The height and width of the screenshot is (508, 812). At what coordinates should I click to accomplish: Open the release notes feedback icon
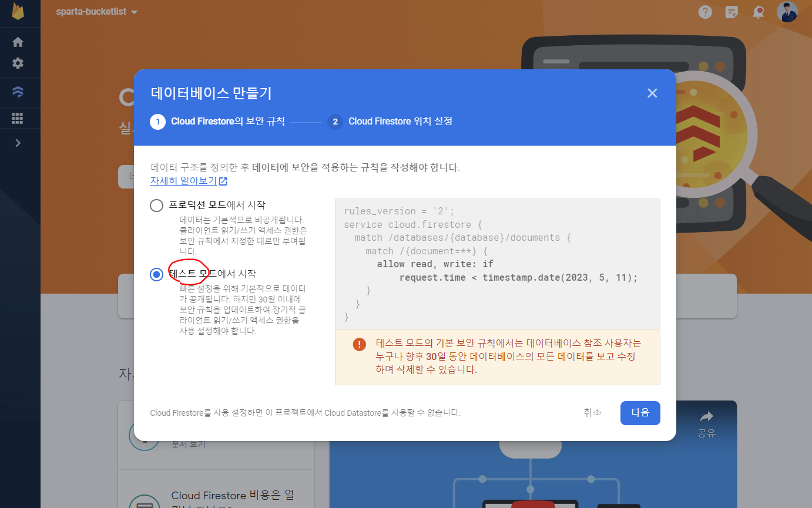click(x=732, y=12)
